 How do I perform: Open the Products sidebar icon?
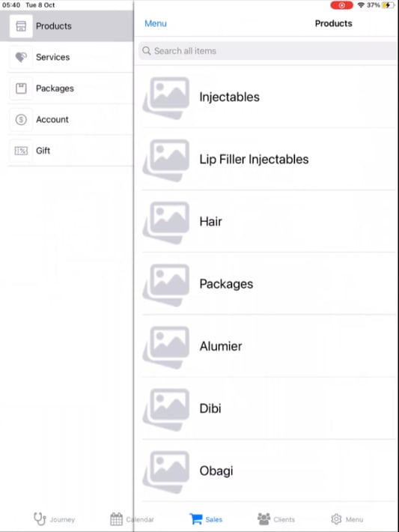pos(21,26)
